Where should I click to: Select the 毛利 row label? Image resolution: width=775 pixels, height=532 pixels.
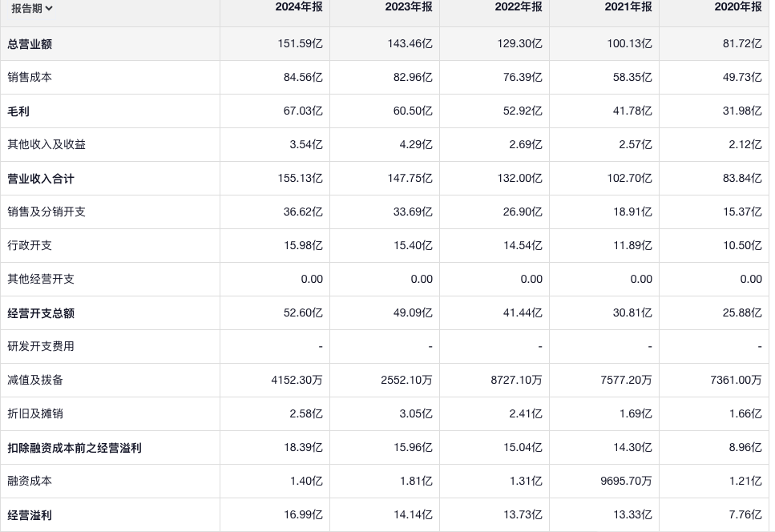point(18,111)
